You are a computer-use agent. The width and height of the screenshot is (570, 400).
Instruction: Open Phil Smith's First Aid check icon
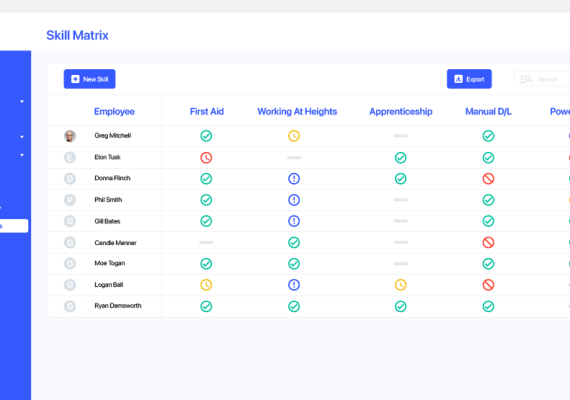coord(206,200)
